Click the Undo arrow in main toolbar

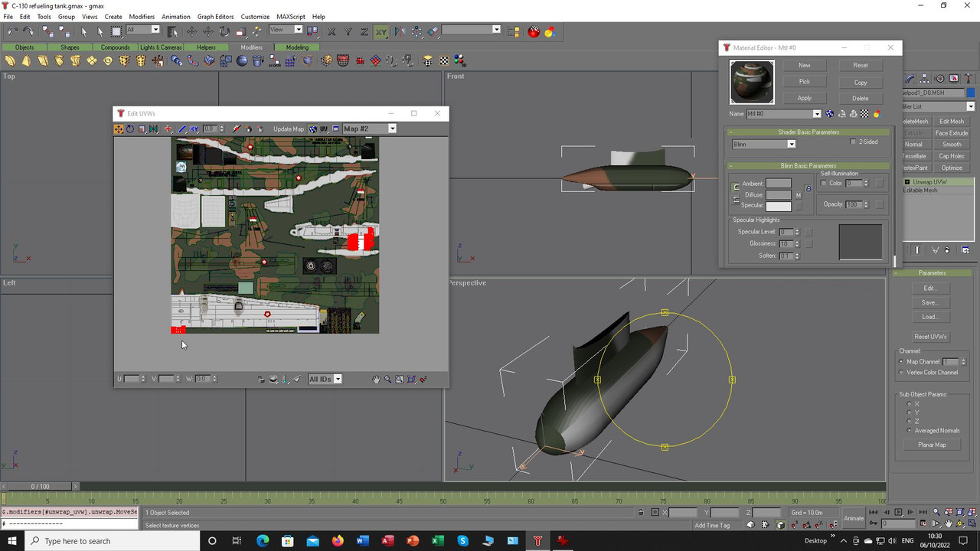(x=12, y=31)
